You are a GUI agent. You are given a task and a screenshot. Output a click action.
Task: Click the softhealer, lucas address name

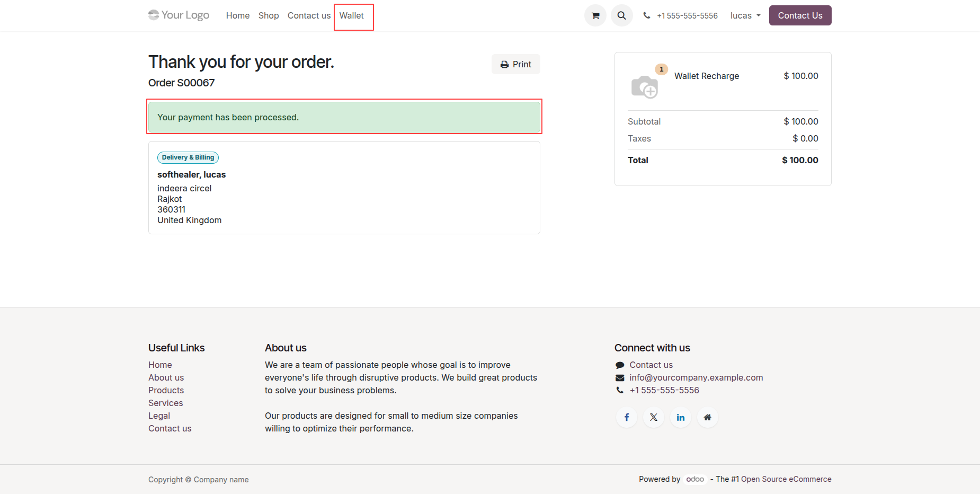tap(191, 174)
